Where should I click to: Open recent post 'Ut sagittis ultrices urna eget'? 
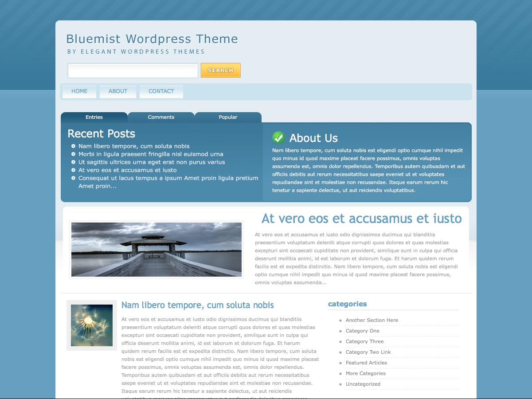[152, 162]
